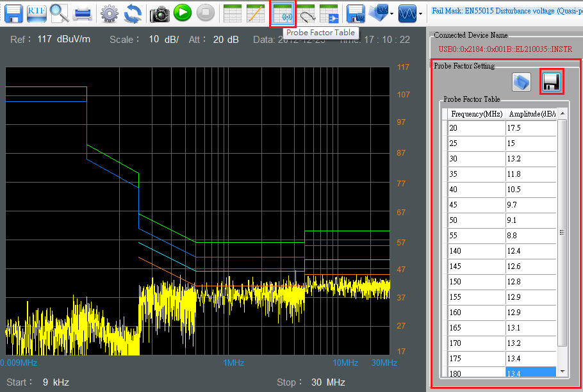Select the frequency cell containing 45
583x392 pixels.
pyautogui.click(x=477, y=205)
